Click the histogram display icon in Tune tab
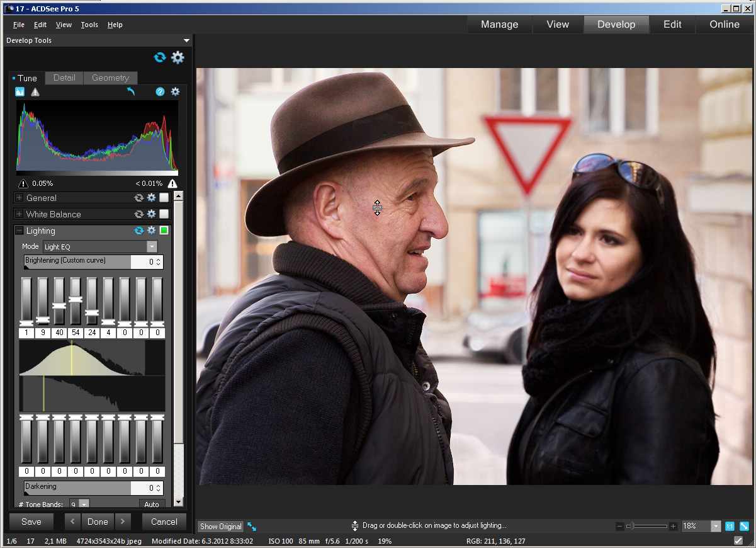Image resolution: width=756 pixels, height=548 pixels. point(20,92)
